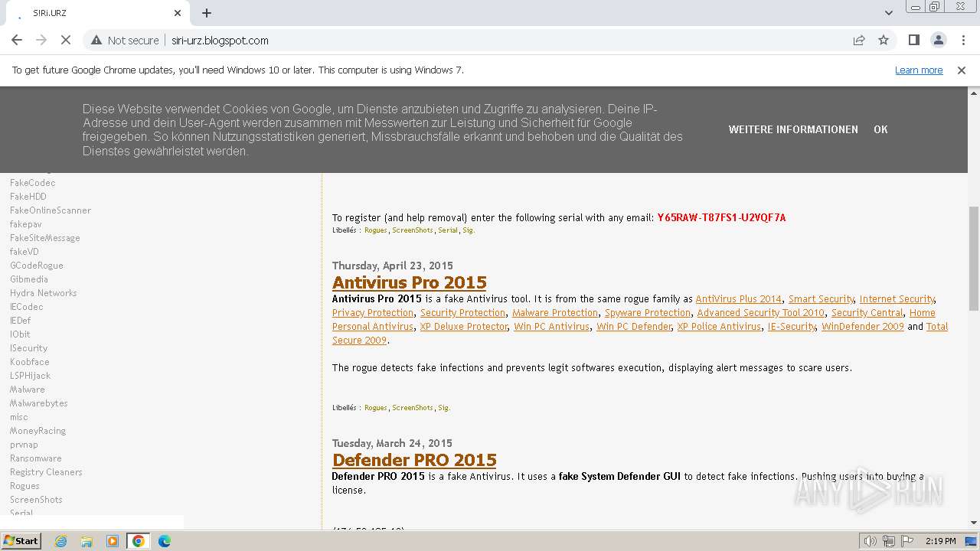This screenshot has width=980, height=551.
Task: Launch Microsoft Edge from the taskbar
Action: pyautogui.click(x=165, y=541)
